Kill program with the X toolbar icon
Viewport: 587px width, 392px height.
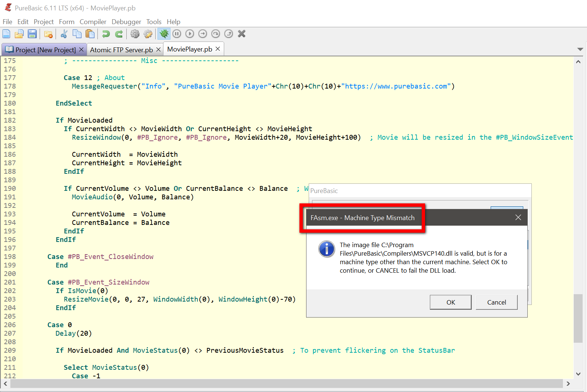point(242,34)
